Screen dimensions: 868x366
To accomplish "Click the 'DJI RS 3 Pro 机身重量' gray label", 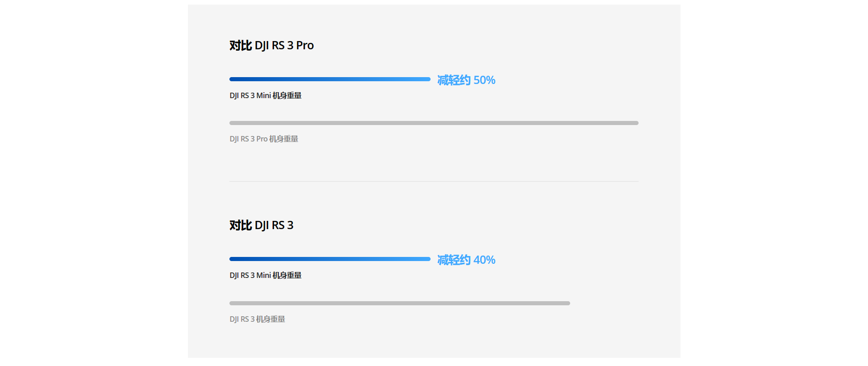I will click(264, 139).
